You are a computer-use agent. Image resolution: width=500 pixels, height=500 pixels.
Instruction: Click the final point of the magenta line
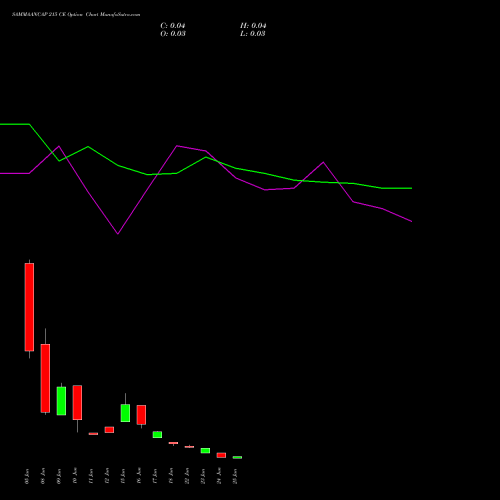(412, 221)
